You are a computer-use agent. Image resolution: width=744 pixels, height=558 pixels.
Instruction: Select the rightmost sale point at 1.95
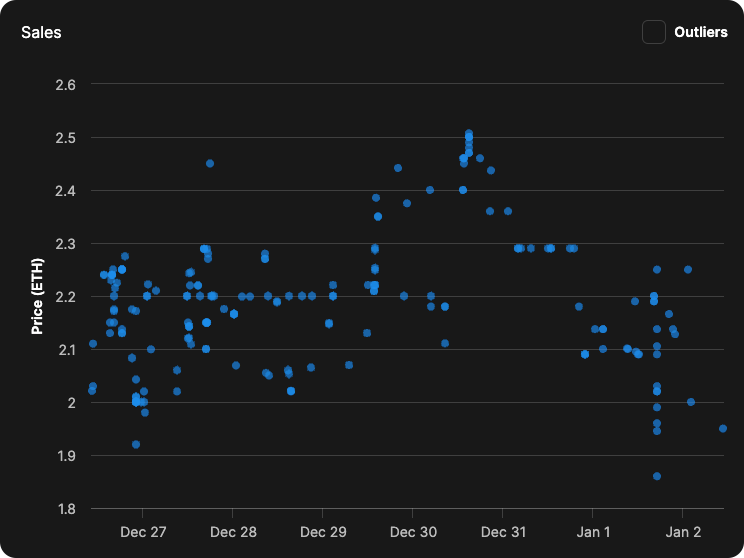click(x=723, y=428)
